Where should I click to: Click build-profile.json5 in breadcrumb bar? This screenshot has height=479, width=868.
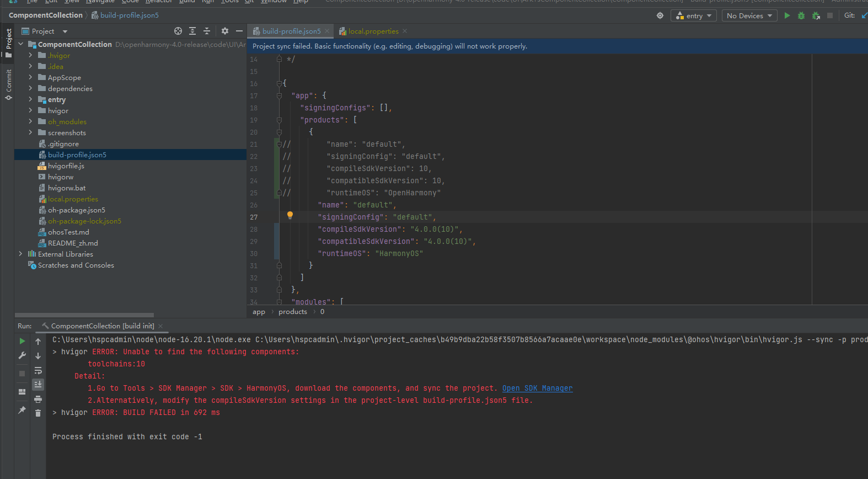(x=129, y=15)
